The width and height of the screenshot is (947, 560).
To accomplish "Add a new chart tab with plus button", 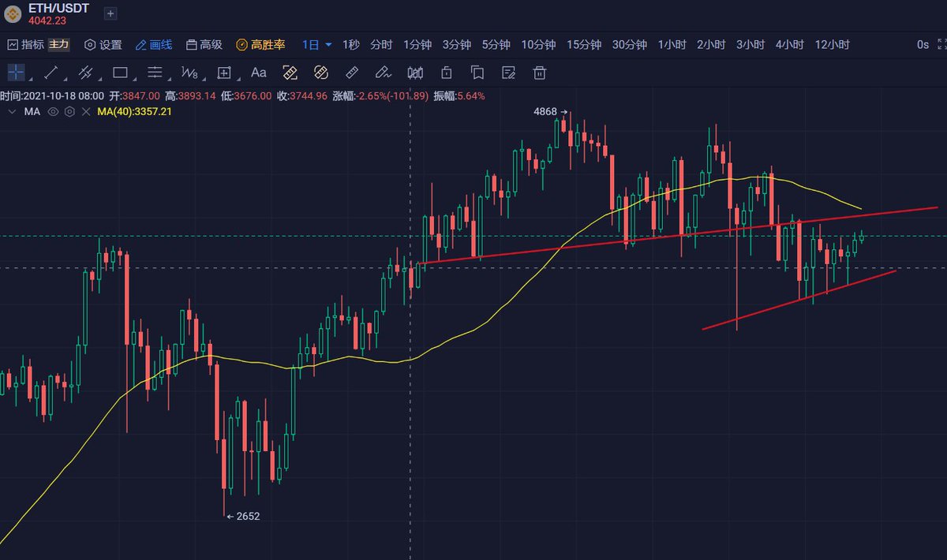I will coord(110,13).
